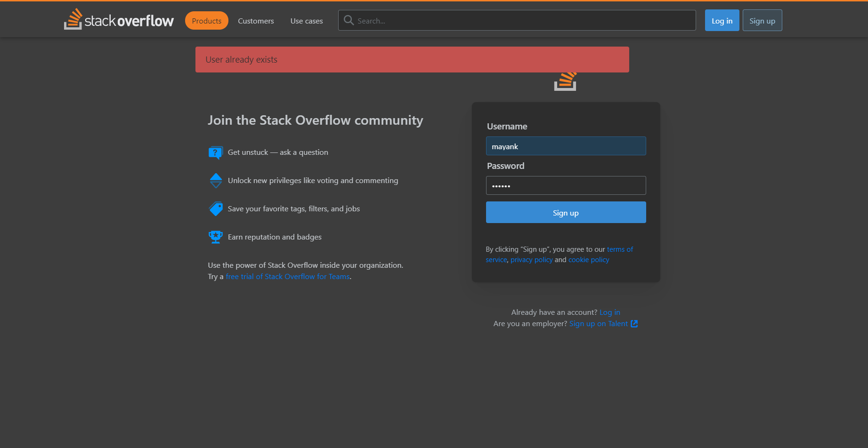Select the blue tag icon
Screen dimensions: 868x448
[x=216, y=208]
